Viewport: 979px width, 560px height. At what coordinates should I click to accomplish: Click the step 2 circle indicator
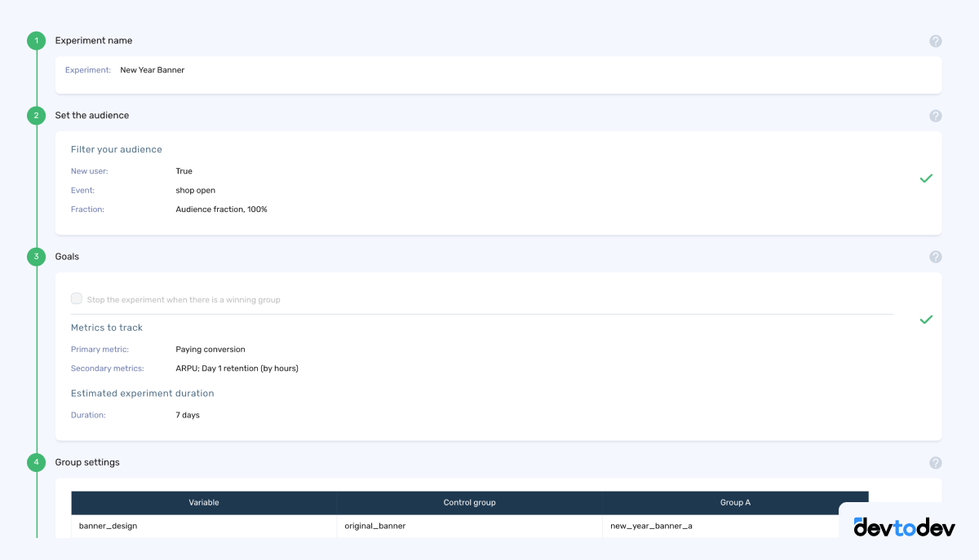point(36,115)
